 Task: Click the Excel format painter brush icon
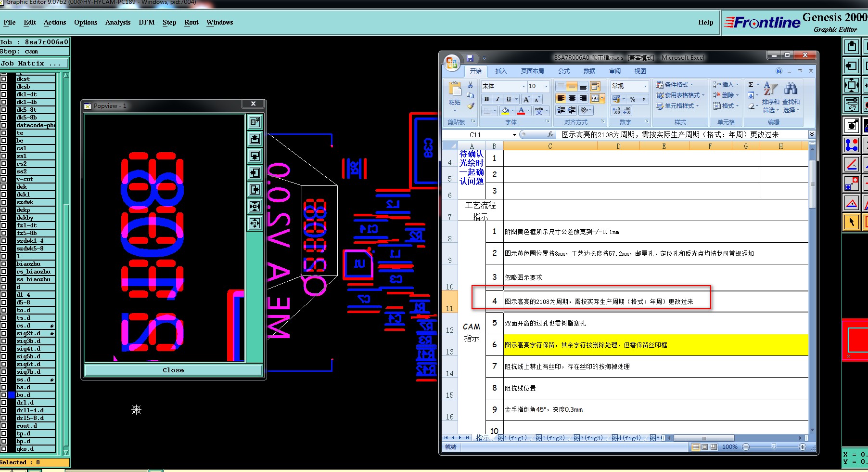pos(471,106)
